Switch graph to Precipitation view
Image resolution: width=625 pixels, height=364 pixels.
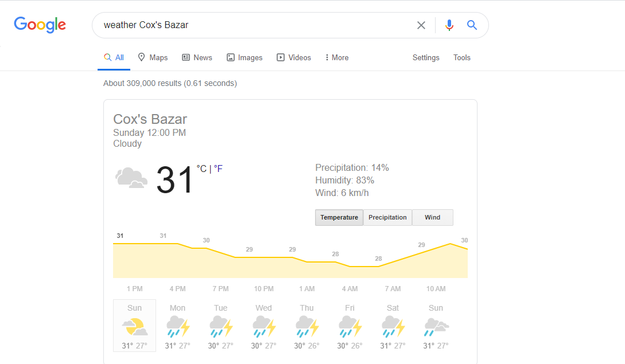coord(387,218)
